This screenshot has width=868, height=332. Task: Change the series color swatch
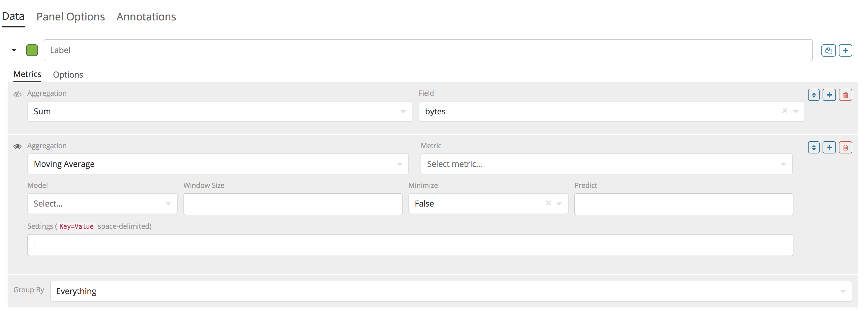(32, 50)
